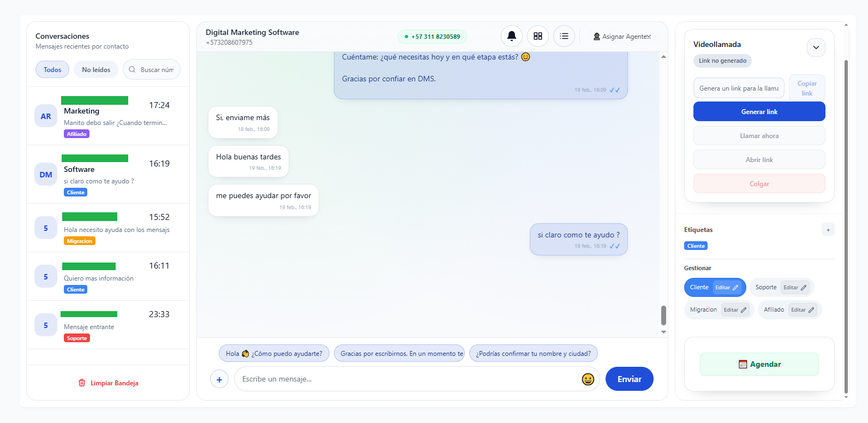
Task: Select quick reply ¿Podrías confirmar tu nombre y ciudad?
Action: click(x=533, y=354)
